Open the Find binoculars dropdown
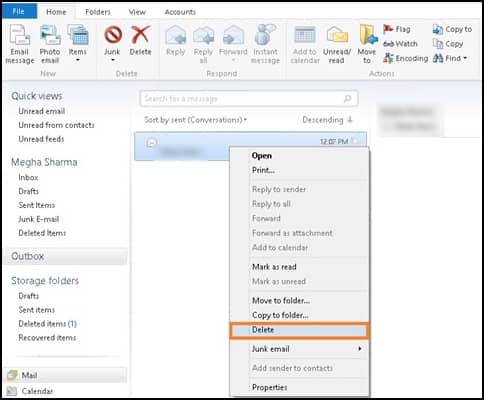 (x=450, y=58)
